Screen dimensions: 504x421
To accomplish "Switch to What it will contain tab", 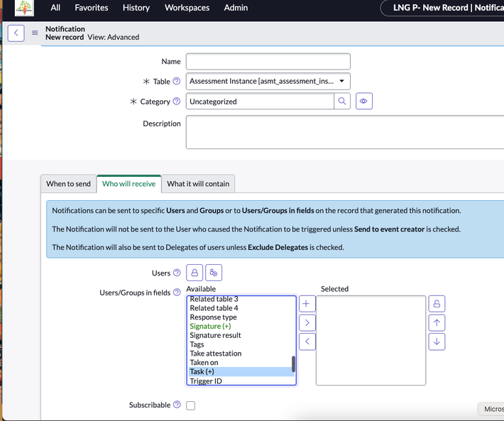I will click(x=198, y=184).
